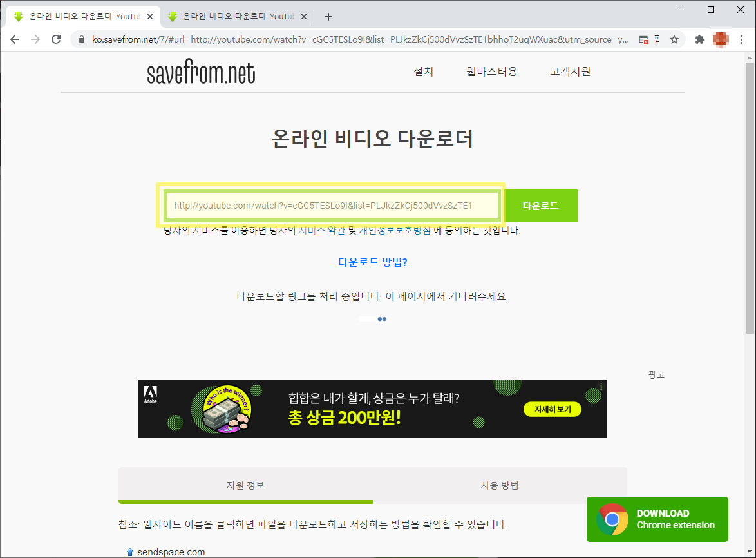The width and height of the screenshot is (756, 558).
Task: Open the 설치 menu item
Action: (423, 72)
